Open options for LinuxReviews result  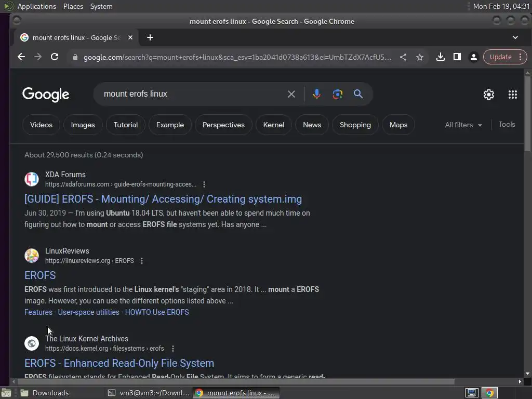pos(142,261)
